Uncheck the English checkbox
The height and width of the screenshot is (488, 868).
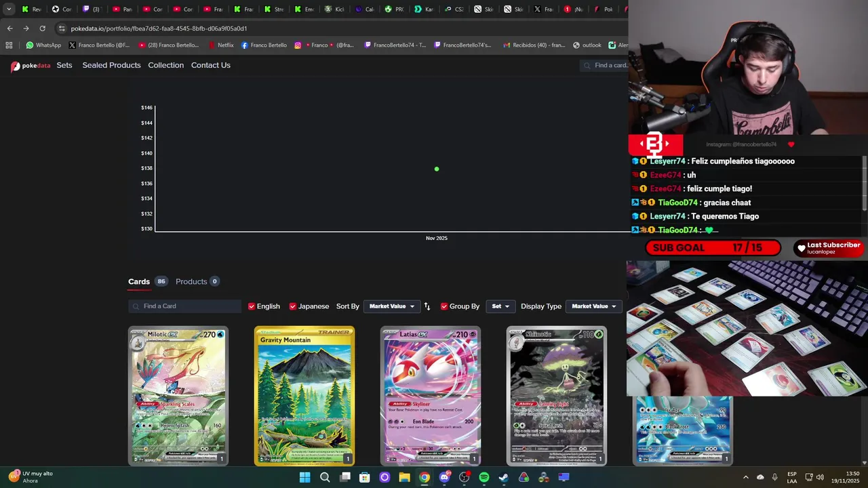(252, 306)
